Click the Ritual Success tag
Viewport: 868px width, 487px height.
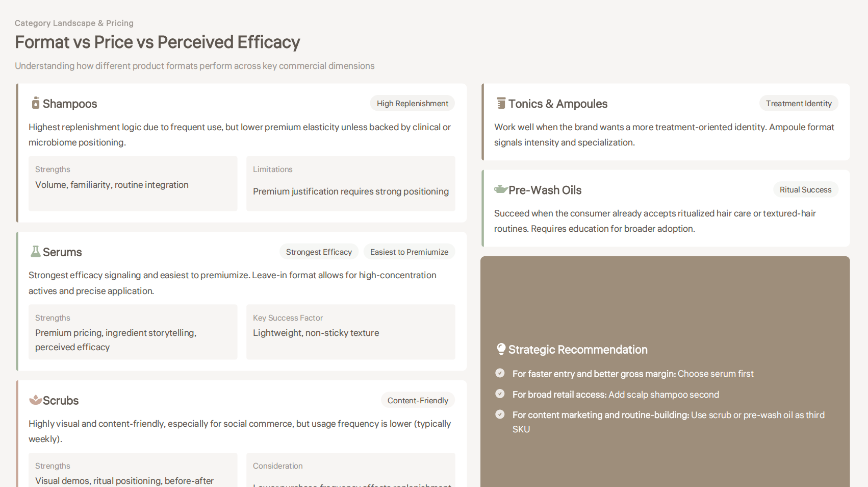[x=805, y=189]
